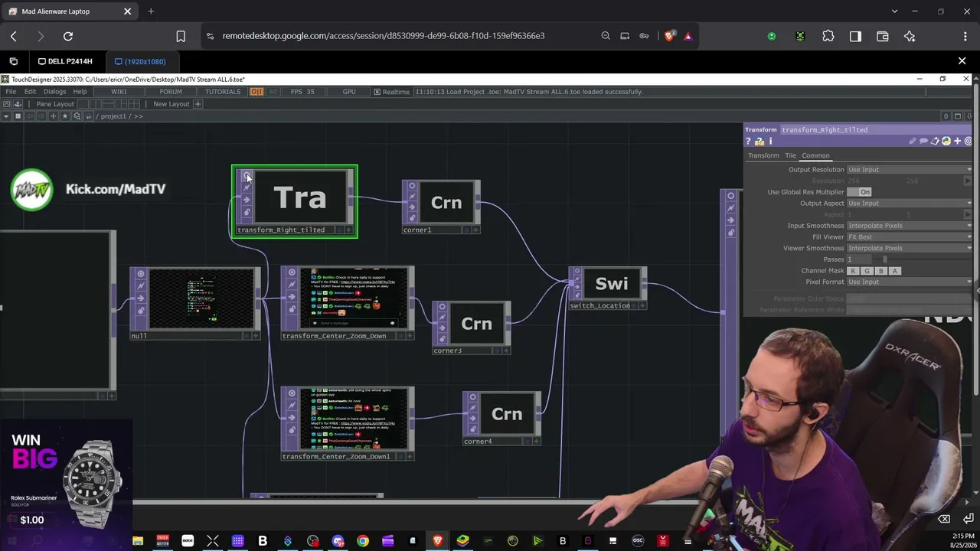The width and height of the screenshot is (980, 551).
Task: Add a new layout with the plus icon
Action: [198, 104]
